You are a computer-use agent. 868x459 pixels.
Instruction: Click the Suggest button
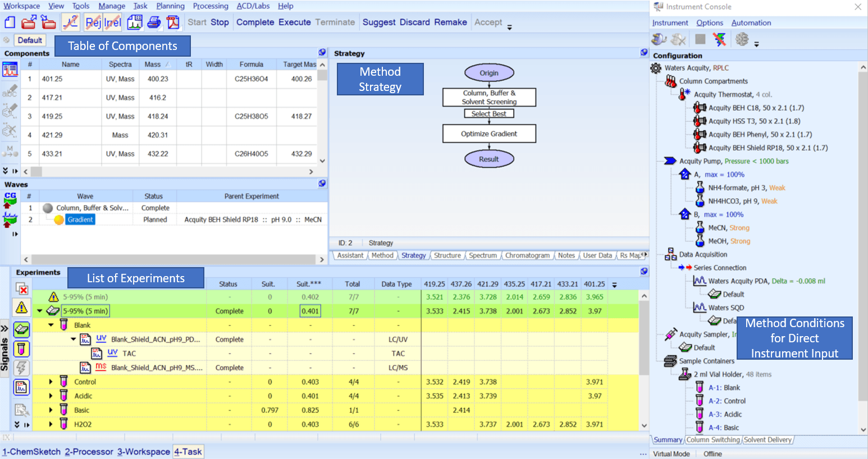pyautogui.click(x=379, y=22)
